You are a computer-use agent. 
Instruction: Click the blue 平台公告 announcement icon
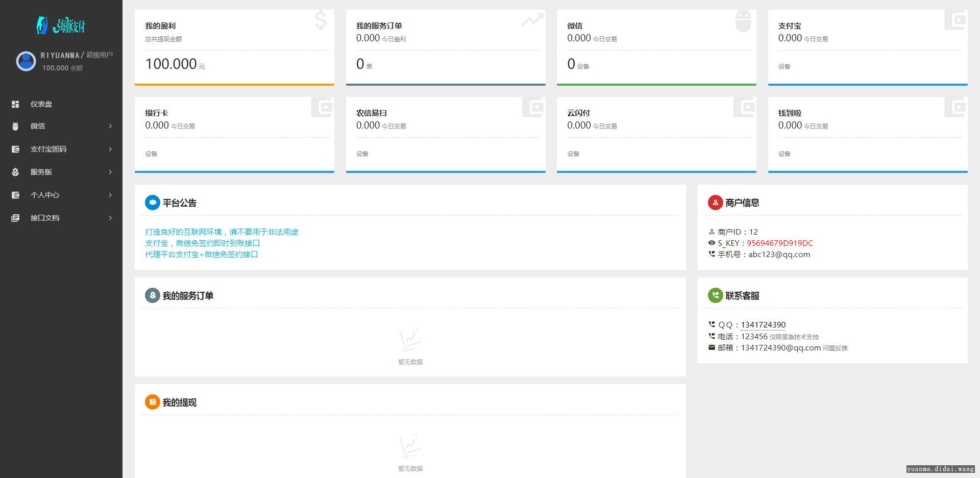point(153,203)
